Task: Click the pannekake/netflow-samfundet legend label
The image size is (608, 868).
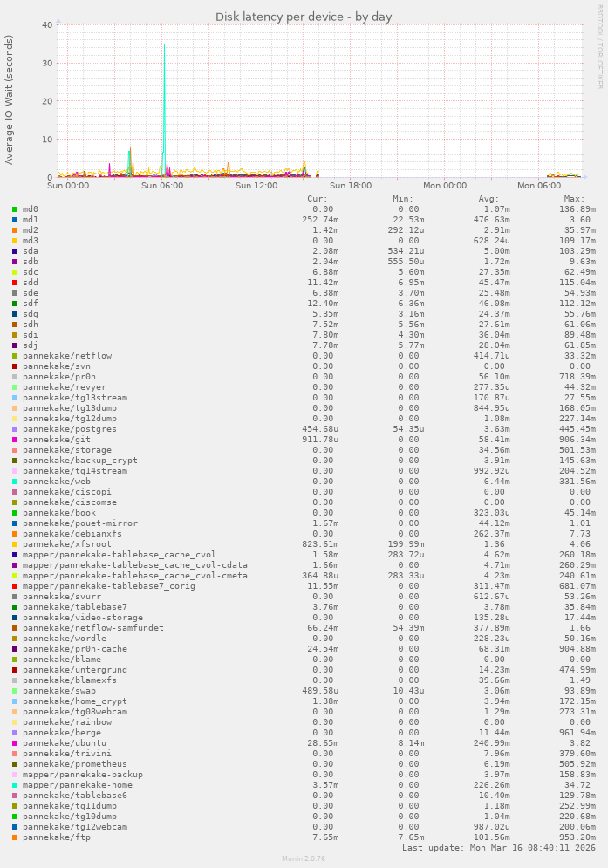Action: (x=93, y=628)
